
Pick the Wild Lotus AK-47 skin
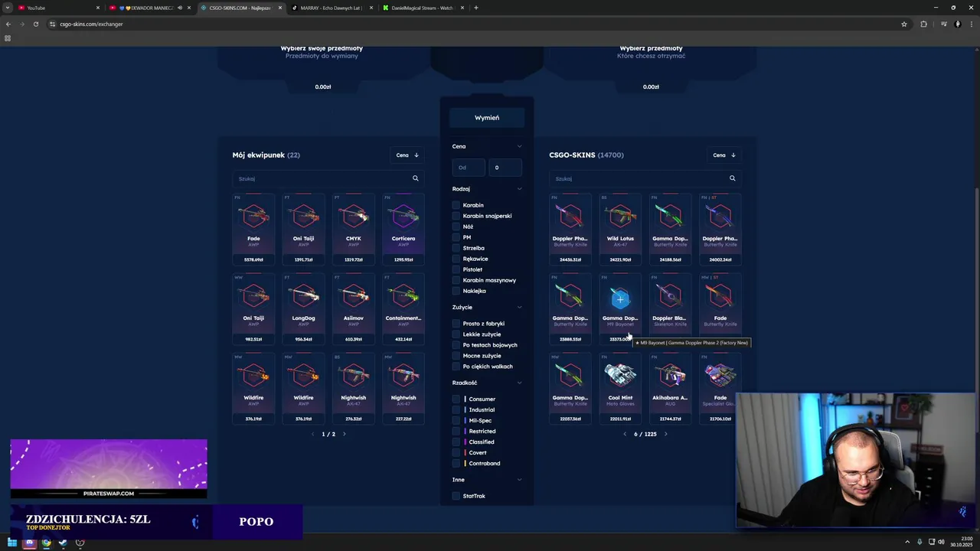620,229
